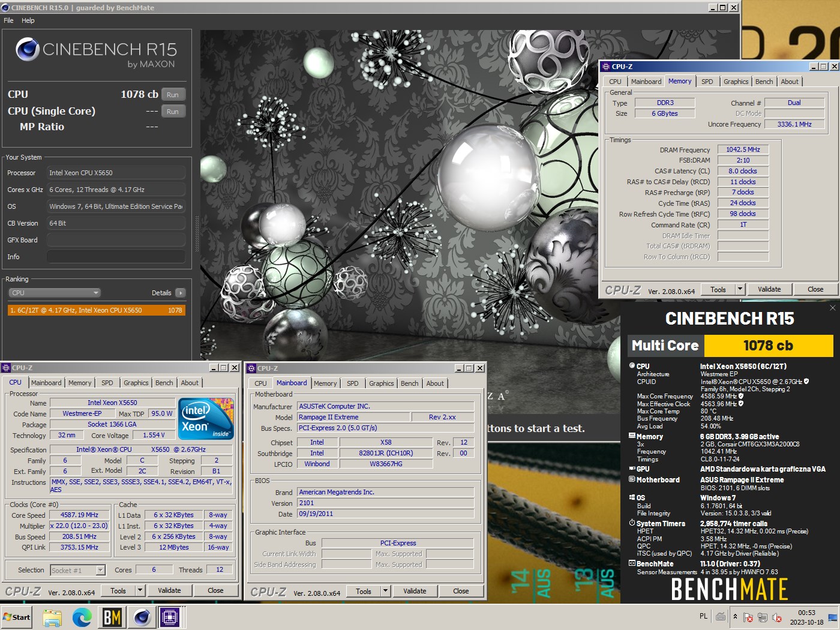Click the Cinebench title bar app icon
The image size is (840, 630).
[x=5, y=7]
